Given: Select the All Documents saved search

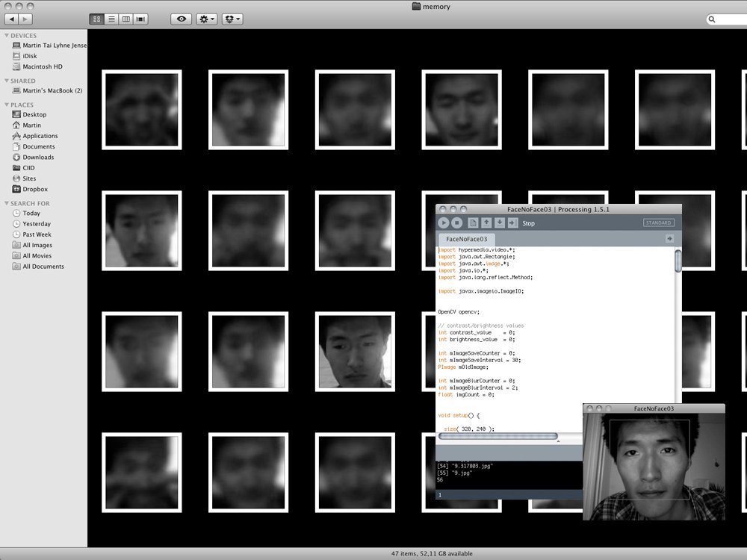Looking at the screenshot, I should [x=37, y=267].
